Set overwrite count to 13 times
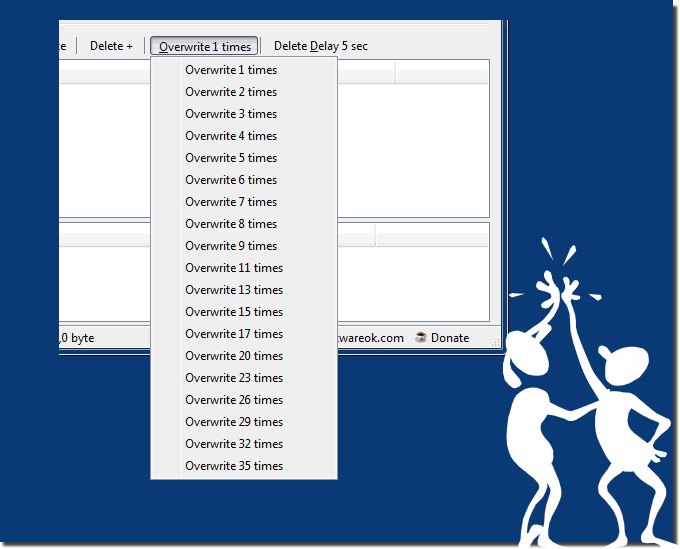680x549 pixels. pos(244,290)
